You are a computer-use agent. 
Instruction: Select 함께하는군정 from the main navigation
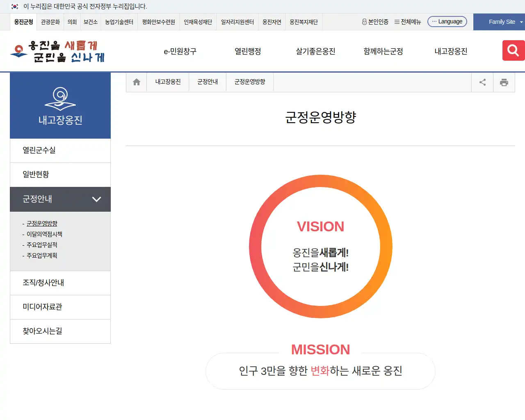coord(382,51)
